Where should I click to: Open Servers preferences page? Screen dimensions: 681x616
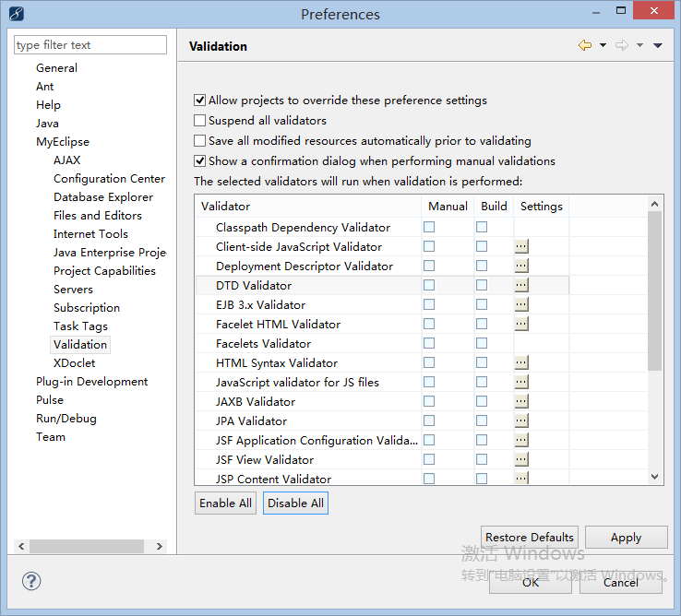click(x=74, y=290)
